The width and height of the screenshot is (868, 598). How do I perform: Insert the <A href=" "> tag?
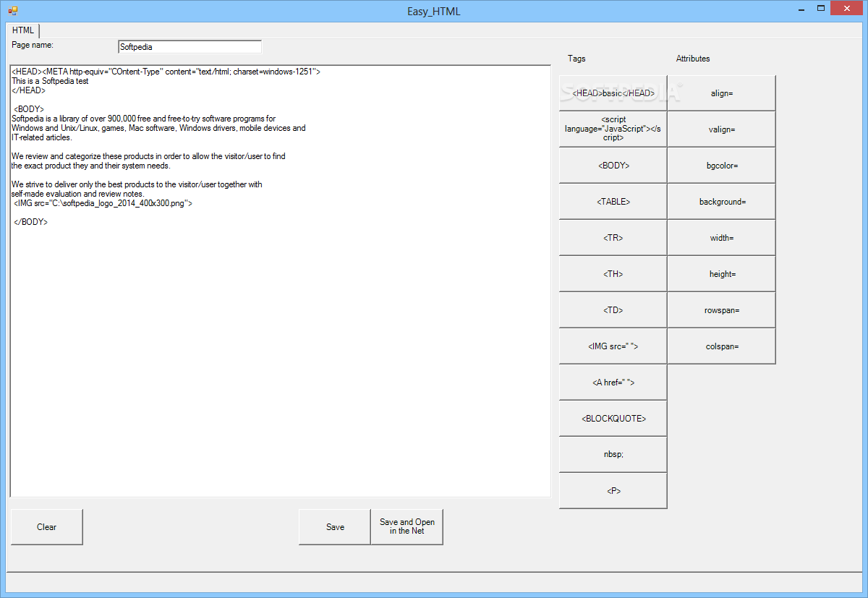click(613, 383)
